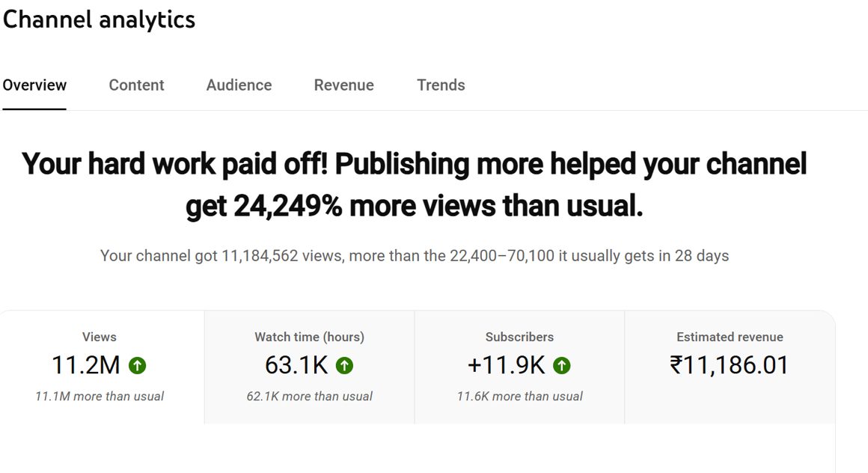This screenshot has height=473, width=868.
Task: Open the Trends tab
Action: [441, 85]
